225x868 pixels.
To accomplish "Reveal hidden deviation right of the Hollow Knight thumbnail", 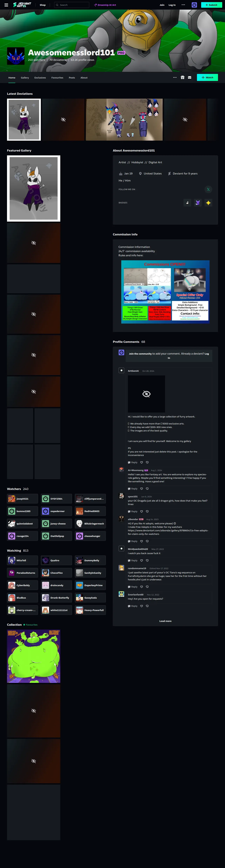I will coord(63,120).
